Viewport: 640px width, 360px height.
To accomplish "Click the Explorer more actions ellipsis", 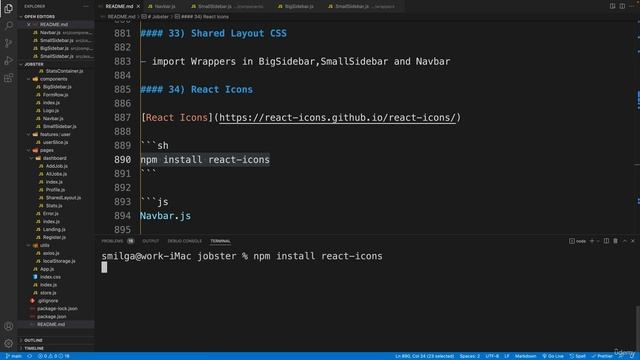I will tap(86, 6).
